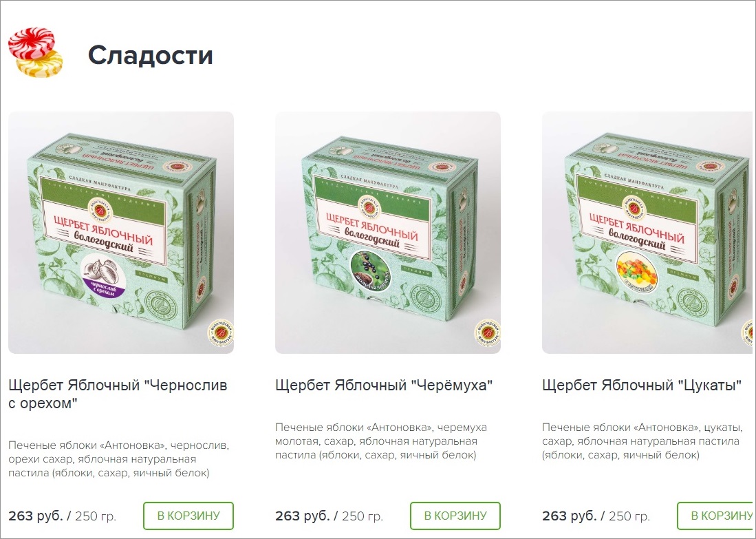Click the 263 руб. price under Черёмуха
The height and width of the screenshot is (539, 756).
[302, 516]
